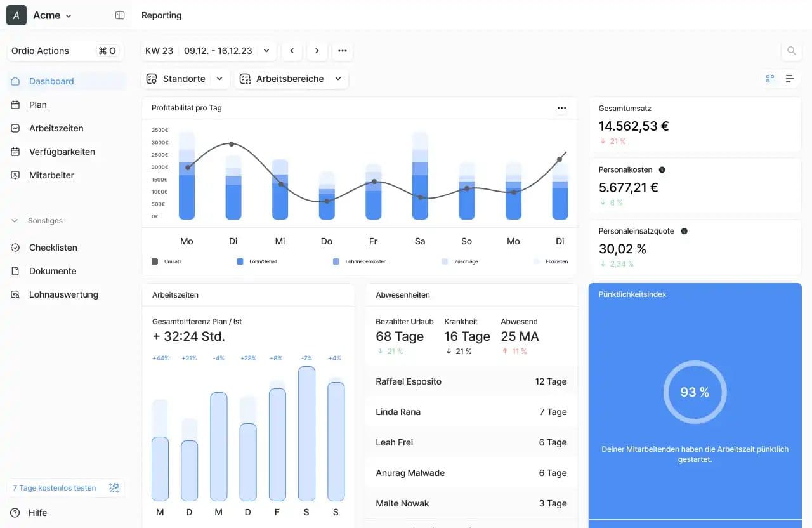The image size is (812, 528).
Task: Click the Lohn/Gehalt legend swatch
Action: (240, 261)
